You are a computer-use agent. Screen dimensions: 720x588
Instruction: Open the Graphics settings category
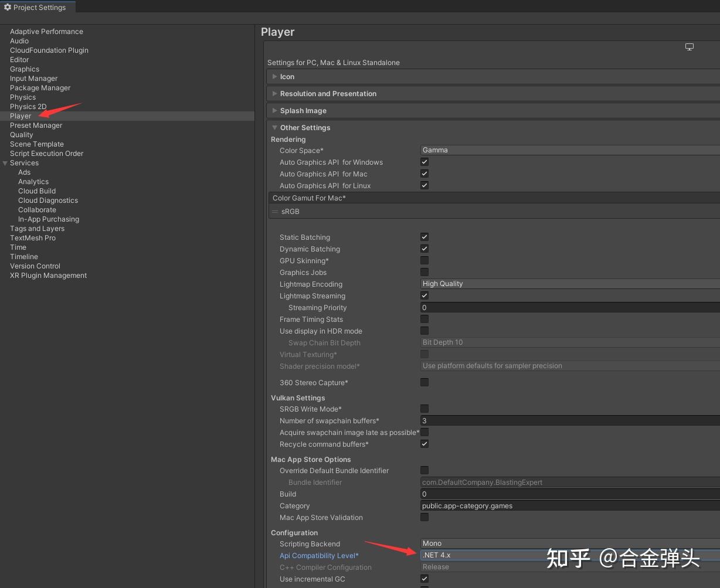tap(25, 69)
